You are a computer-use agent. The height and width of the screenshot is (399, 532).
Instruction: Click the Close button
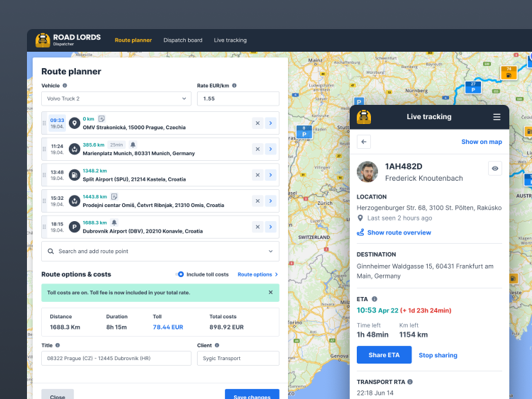(57, 395)
